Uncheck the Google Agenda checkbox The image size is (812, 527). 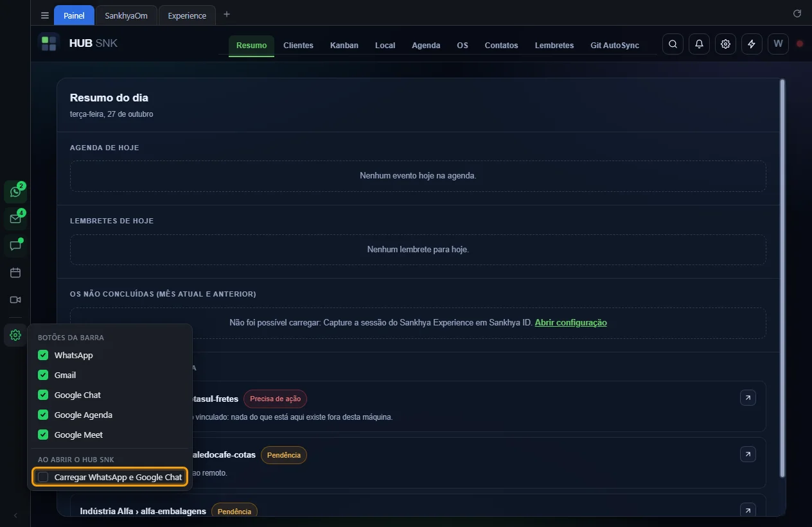click(43, 415)
